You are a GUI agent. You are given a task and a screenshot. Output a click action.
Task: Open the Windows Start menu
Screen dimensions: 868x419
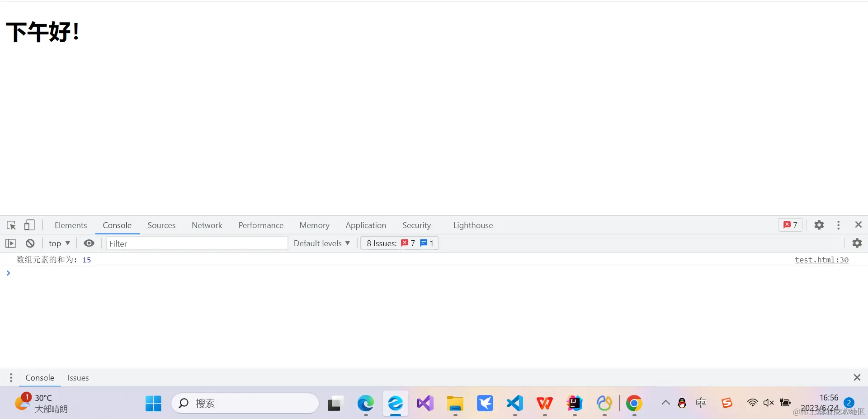click(153, 403)
